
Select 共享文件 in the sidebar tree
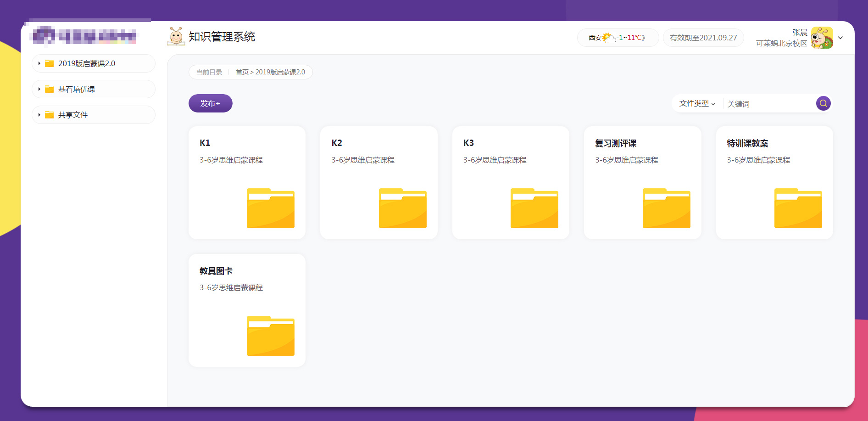click(x=94, y=115)
